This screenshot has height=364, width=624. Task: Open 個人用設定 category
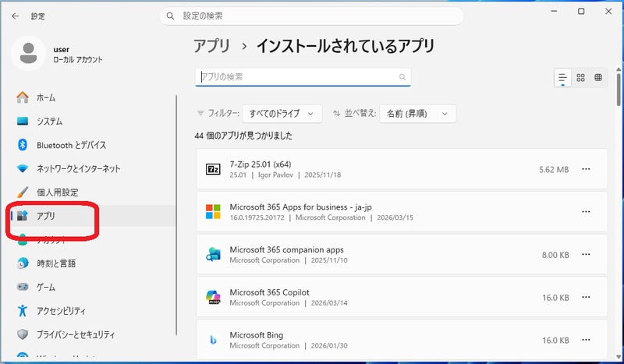[x=92, y=193]
